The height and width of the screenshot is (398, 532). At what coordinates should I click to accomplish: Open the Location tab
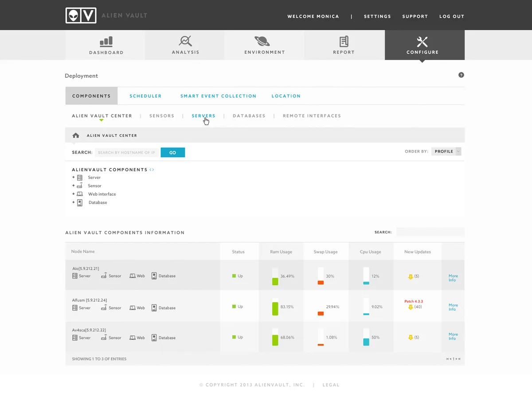tap(286, 96)
